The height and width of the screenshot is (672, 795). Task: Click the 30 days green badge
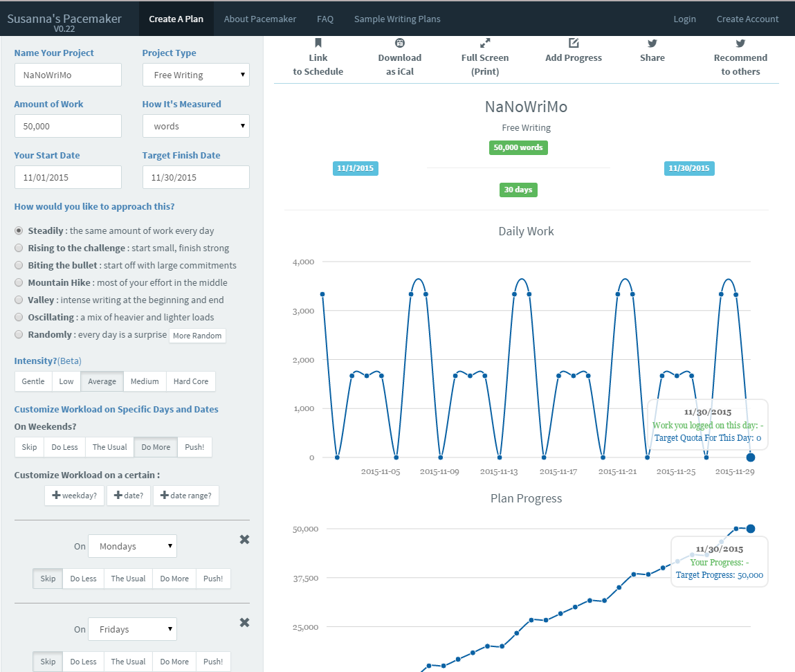pyautogui.click(x=518, y=190)
